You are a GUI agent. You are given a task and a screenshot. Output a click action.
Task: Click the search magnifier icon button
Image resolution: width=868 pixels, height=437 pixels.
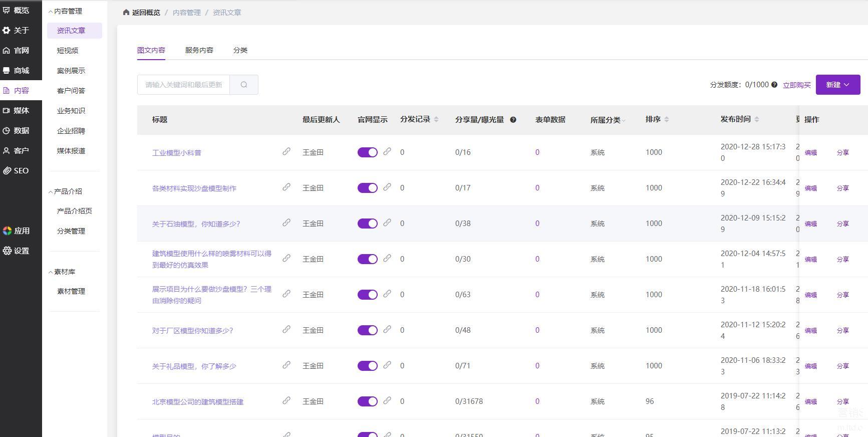[244, 85]
